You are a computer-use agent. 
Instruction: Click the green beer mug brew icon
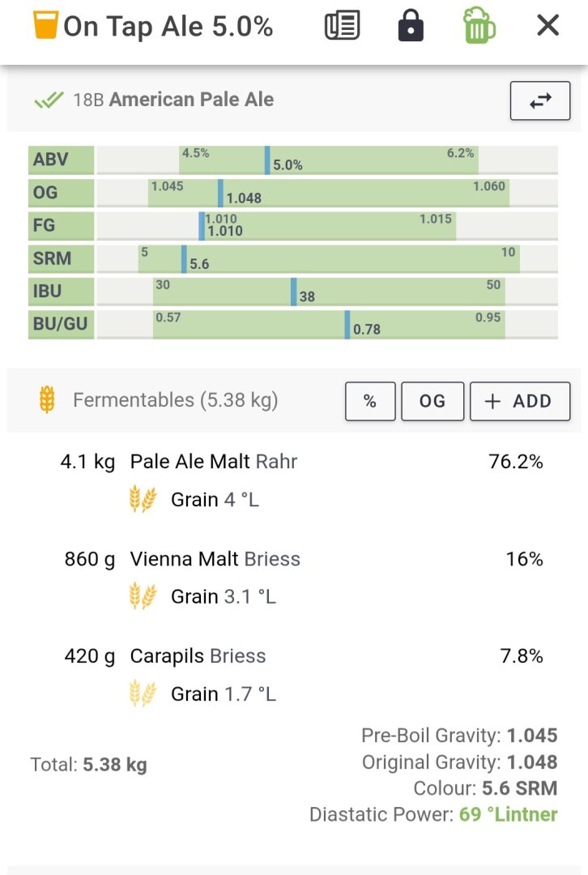(479, 25)
